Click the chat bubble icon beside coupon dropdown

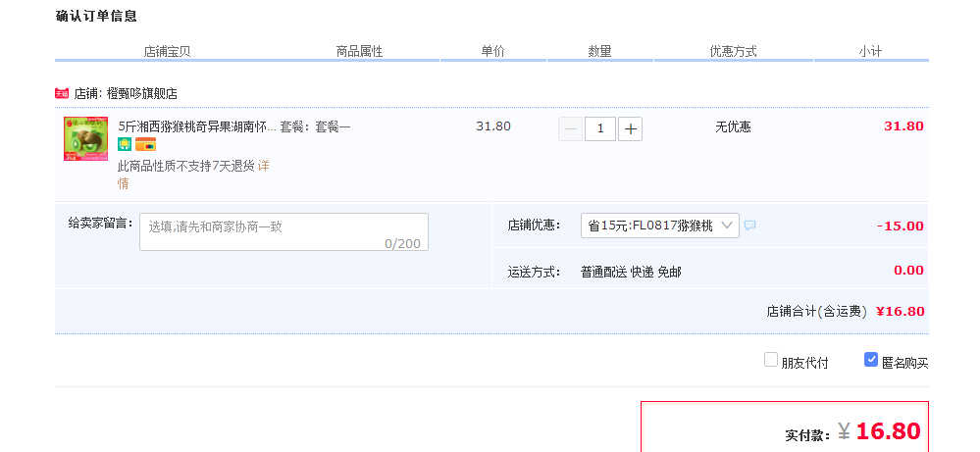tap(750, 226)
